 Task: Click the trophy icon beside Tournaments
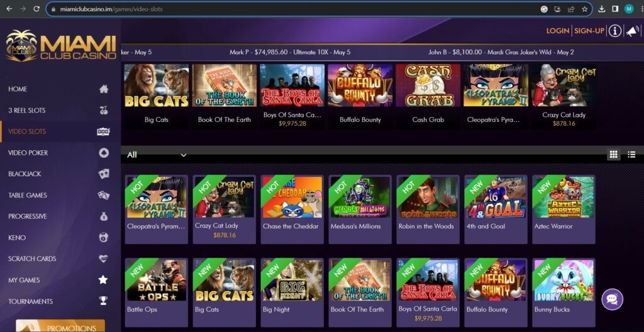click(103, 301)
